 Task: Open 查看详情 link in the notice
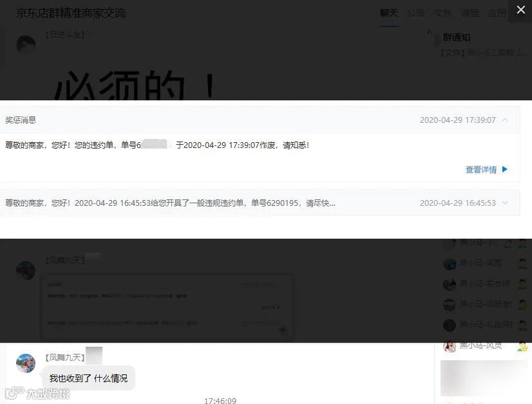[x=480, y=169]
